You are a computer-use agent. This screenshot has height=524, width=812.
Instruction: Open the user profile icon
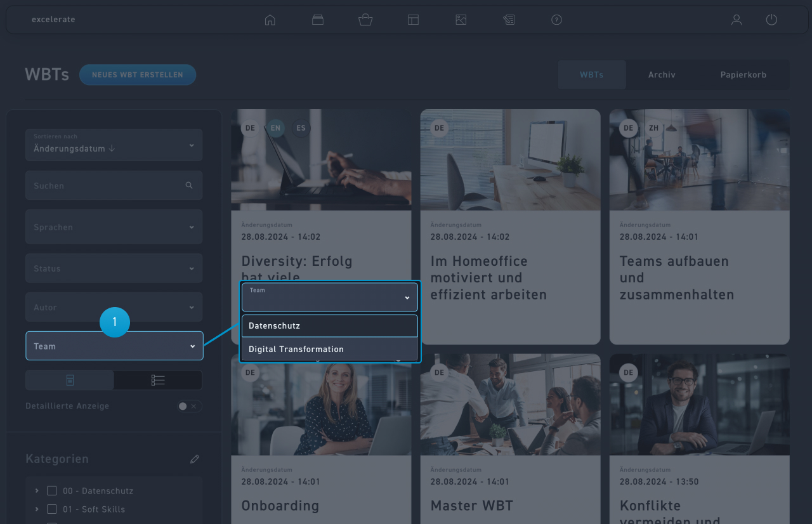(x=736, y=20)
